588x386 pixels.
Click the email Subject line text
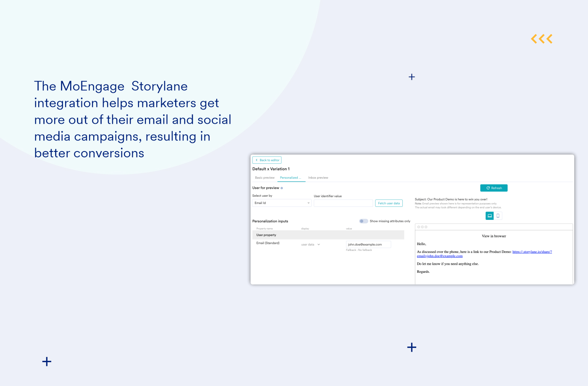[x=451, y=199]
